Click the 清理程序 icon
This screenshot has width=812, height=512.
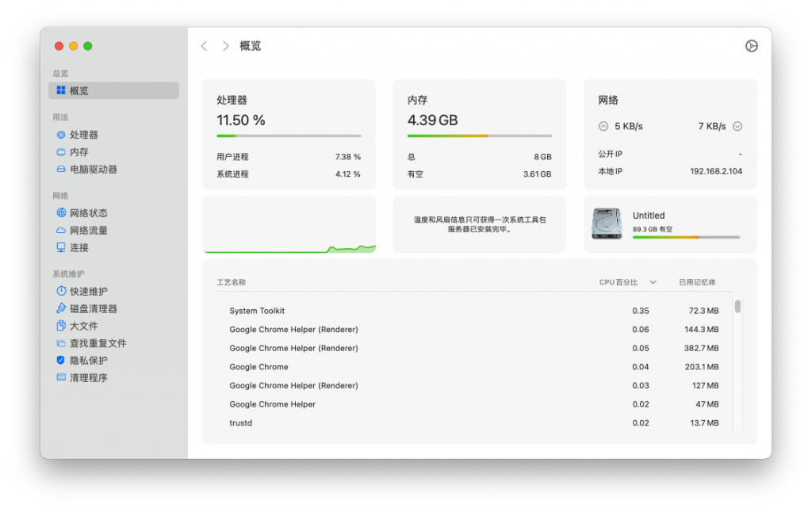click(x=60, y=377)
